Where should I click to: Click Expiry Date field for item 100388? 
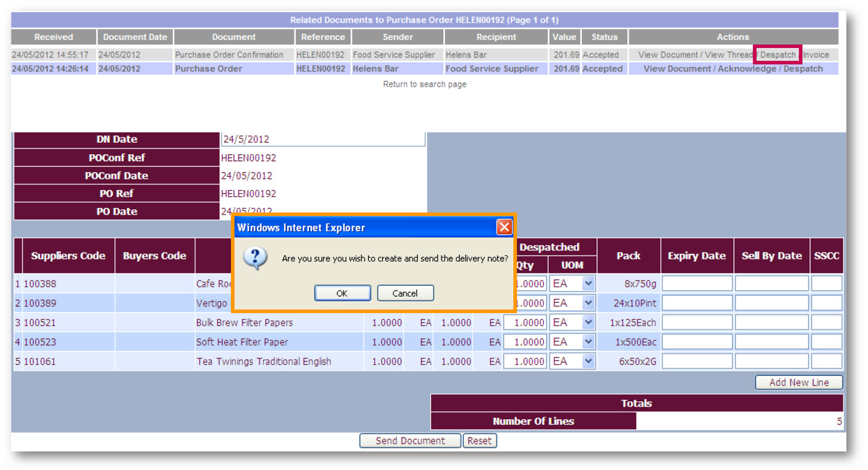(697, 283)
